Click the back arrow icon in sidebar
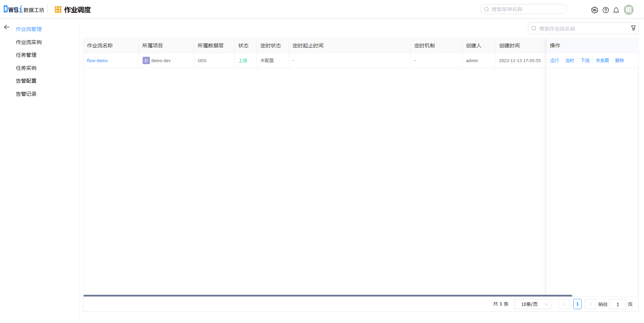Screen dimensions: 644x323 [7, 27]
